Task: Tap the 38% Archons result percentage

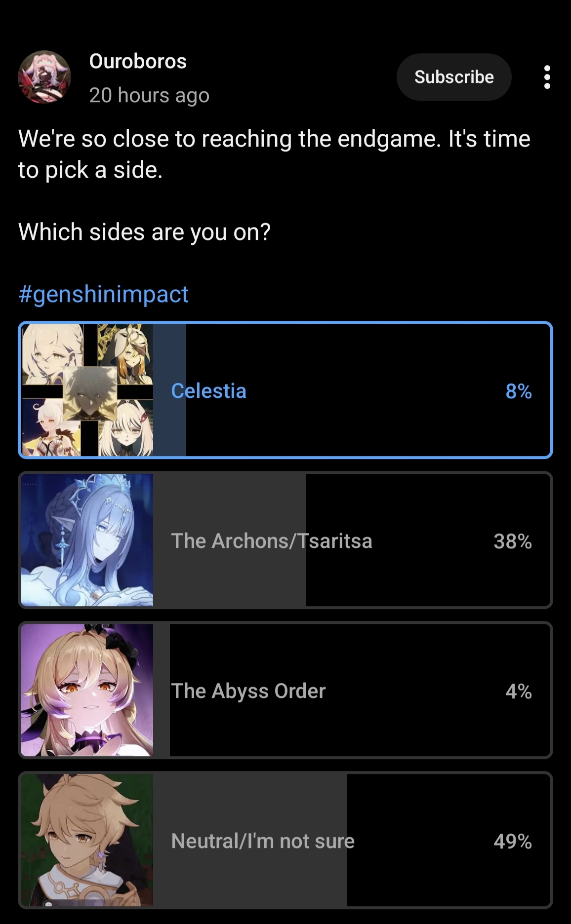Action: coord(513,541)
